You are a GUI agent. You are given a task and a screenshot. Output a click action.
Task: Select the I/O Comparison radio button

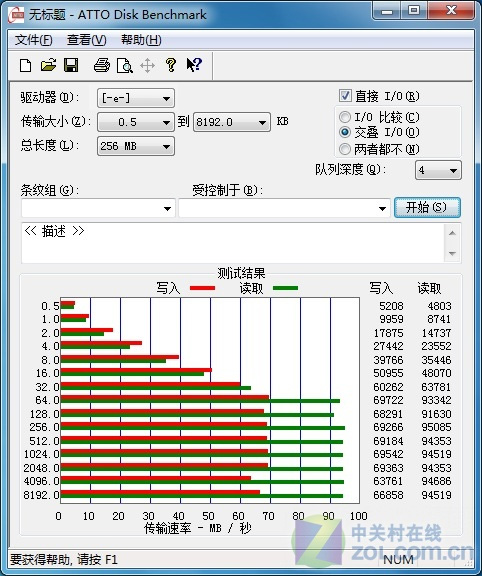point(345,117)
